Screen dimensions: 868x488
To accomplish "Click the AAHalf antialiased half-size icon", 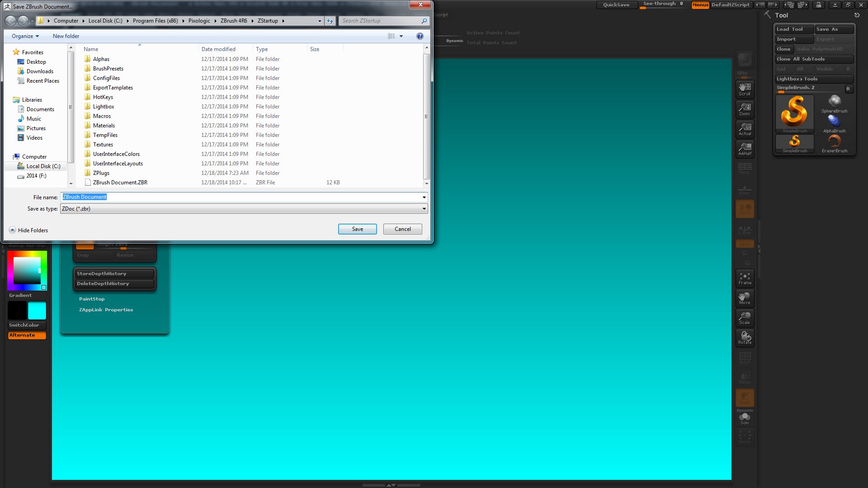I will 745,149.
